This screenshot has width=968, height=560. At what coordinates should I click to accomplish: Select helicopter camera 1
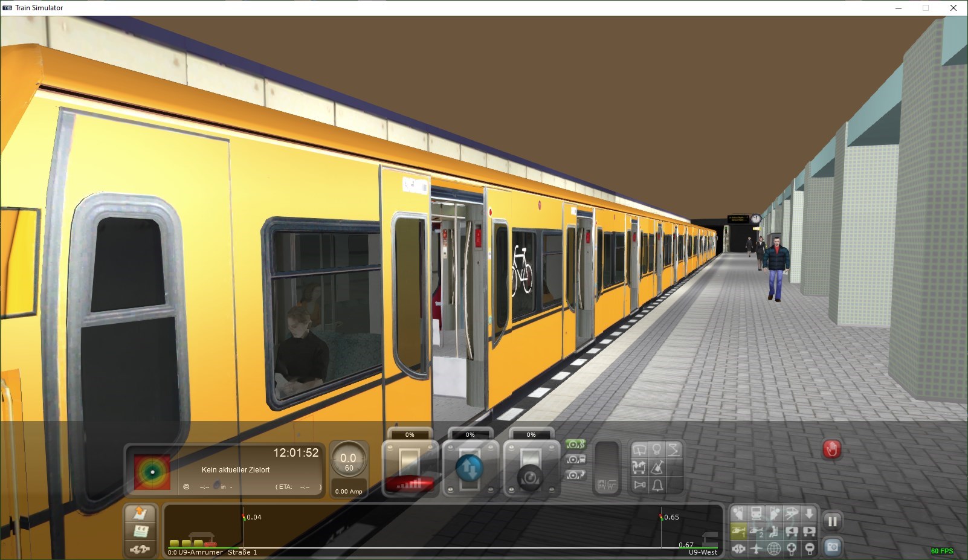[x=738, y=532]
